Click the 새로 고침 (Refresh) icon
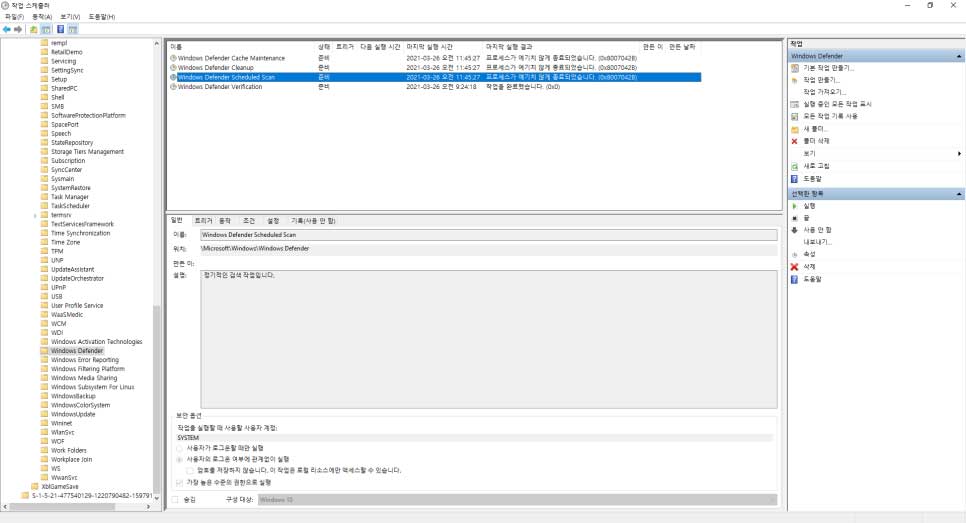This screenshot has width=966, height=523. (x=795, y=166)
